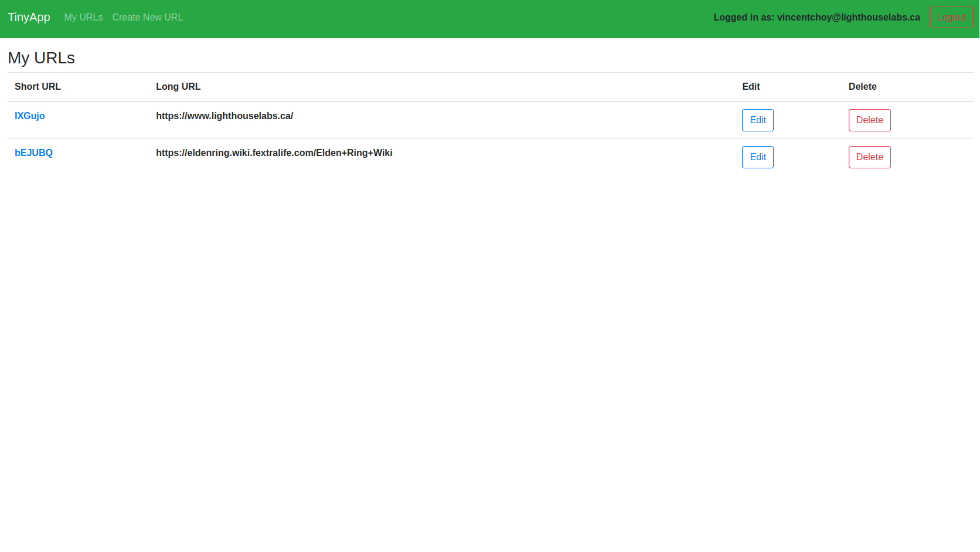Select the Elden Ring Wiki long URL text

coord(274,153)
